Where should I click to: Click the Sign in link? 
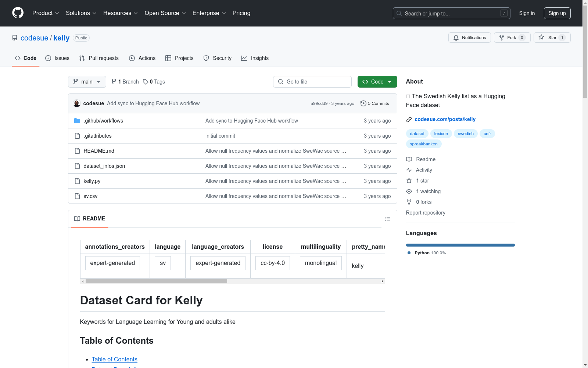click(527, 13)
